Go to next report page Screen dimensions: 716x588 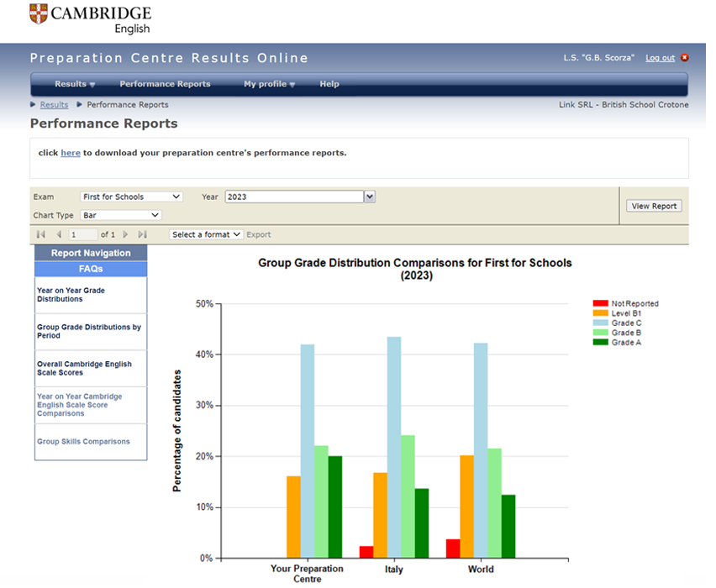[x=125, y=234]
